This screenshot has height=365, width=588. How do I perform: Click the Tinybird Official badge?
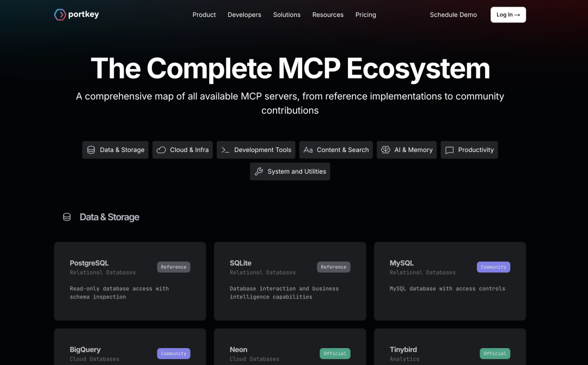coord(494,354)
